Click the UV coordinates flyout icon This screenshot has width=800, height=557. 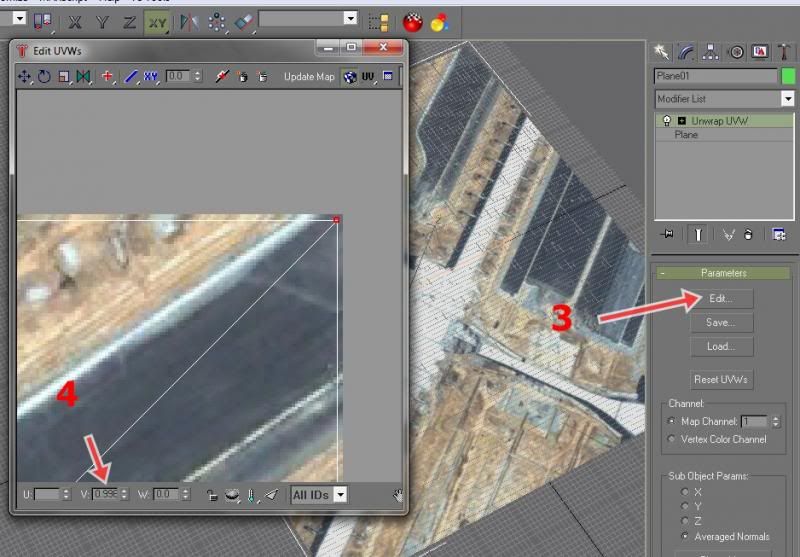[368, 77]
